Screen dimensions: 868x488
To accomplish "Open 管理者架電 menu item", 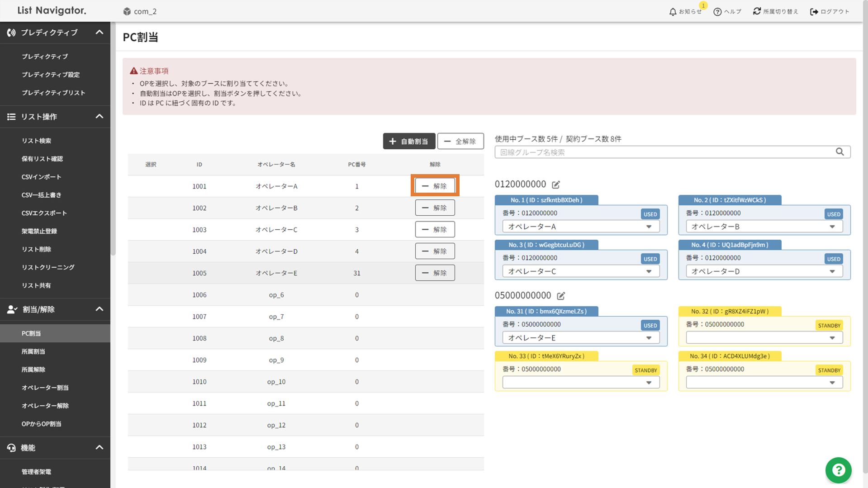I will 36,472.
